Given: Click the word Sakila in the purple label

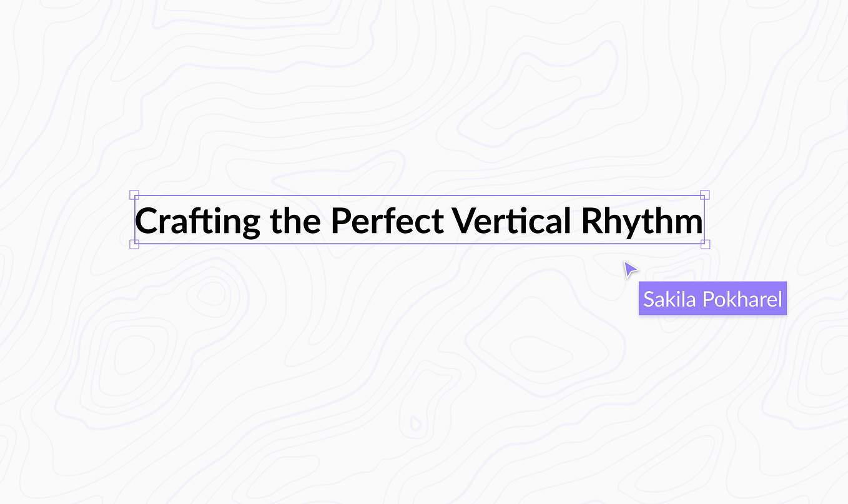Looking at the screenshot, I should click(669, 299).
